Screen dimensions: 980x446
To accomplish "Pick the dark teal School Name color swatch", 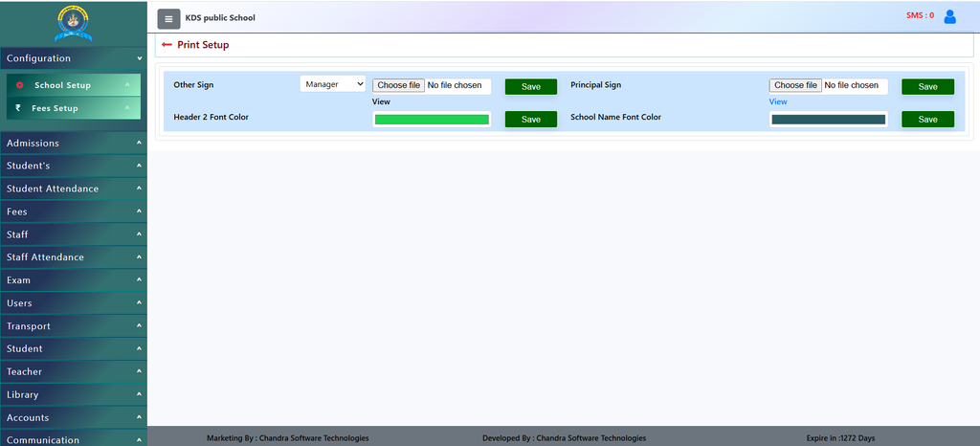I will point(829,120).
